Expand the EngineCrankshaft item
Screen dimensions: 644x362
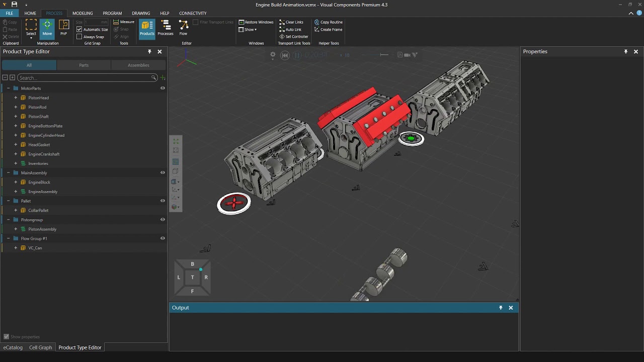[x=16, y=154]
